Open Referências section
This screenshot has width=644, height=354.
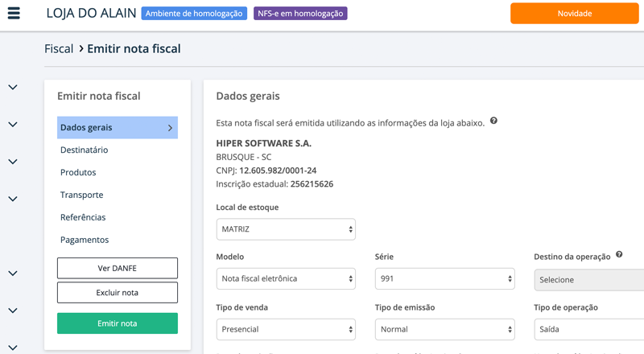pyautogui.click(x=83, y=218)
